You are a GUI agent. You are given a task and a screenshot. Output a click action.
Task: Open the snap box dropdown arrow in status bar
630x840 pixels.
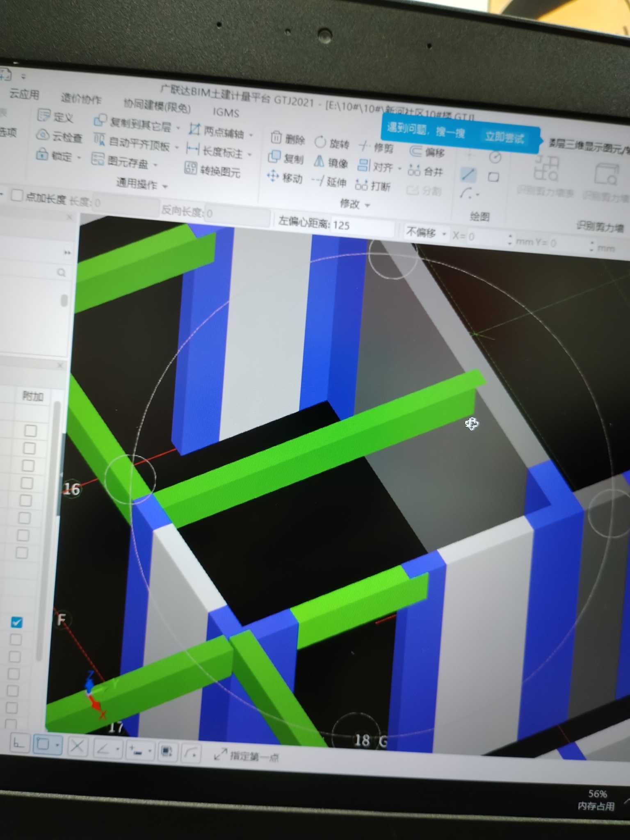click(x=57, y=745)
